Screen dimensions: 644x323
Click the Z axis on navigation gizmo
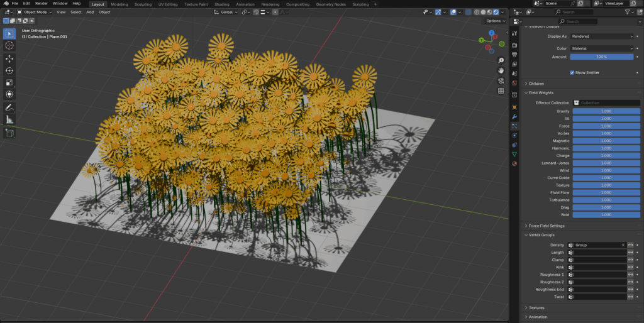pos(492,33)
